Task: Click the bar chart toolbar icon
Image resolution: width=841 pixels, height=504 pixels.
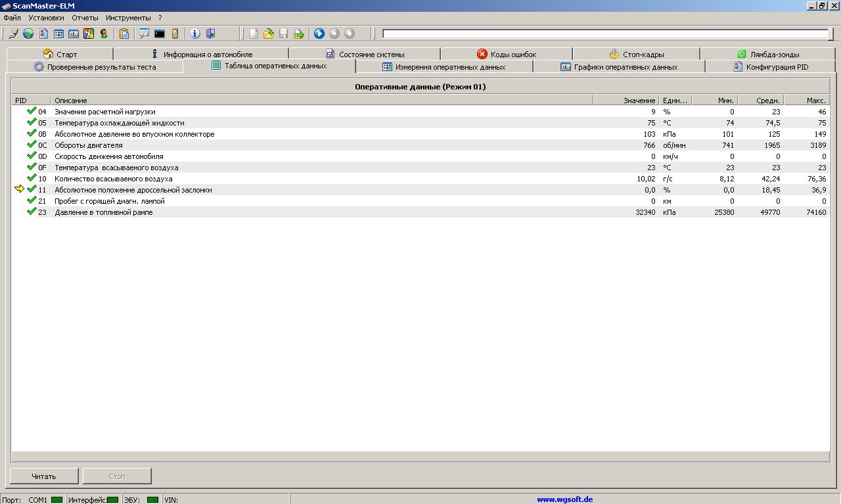Action: (x=74, y=34)
